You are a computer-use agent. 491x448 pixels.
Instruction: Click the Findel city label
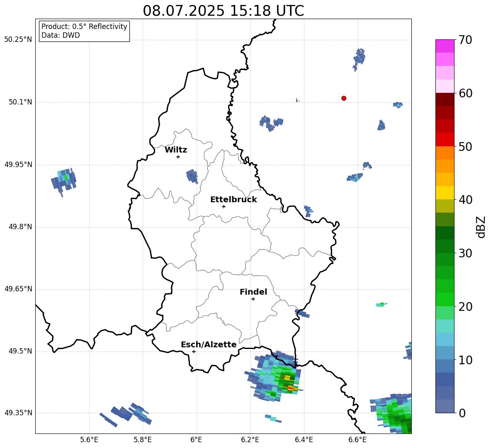pyautogui.click(x=253, y=292)
